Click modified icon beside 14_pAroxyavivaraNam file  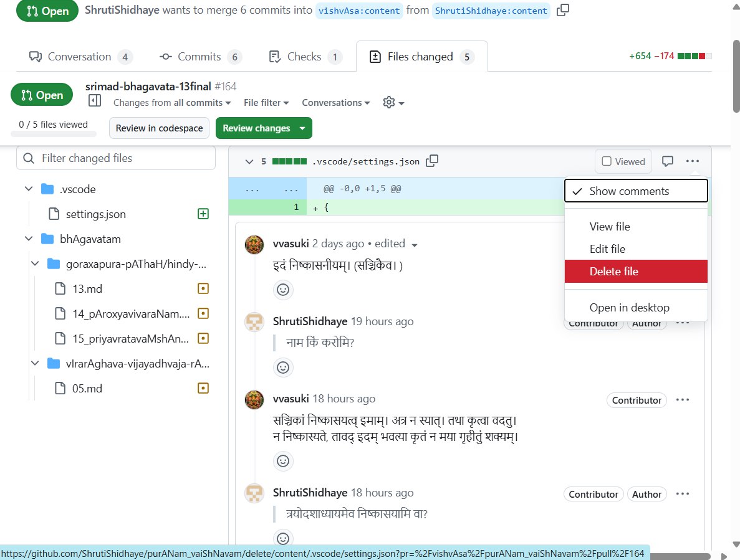203,313
